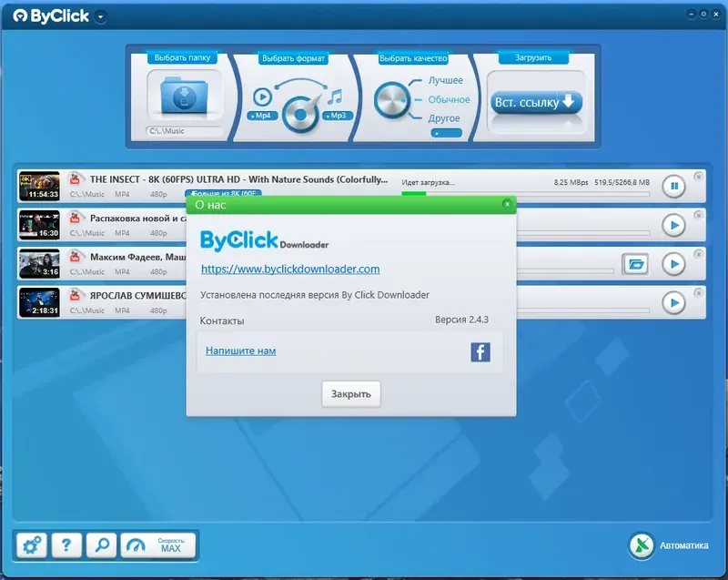This screenshot has width=728, height=580.
Task: Click the Скорость MAX speed button
Action: tap(157, 545)
